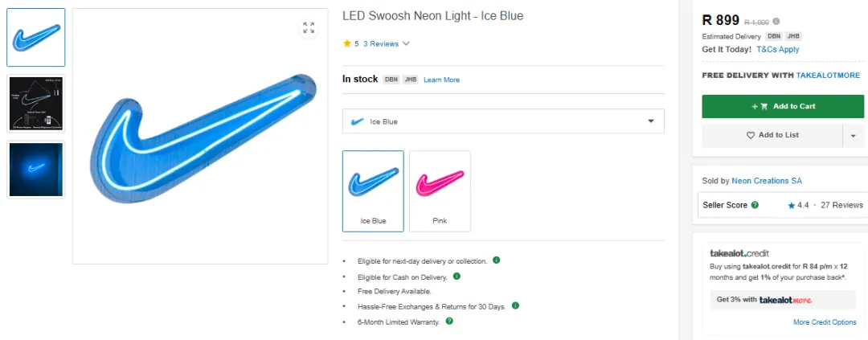Open More Credit Options link

(x=825, y=322)
